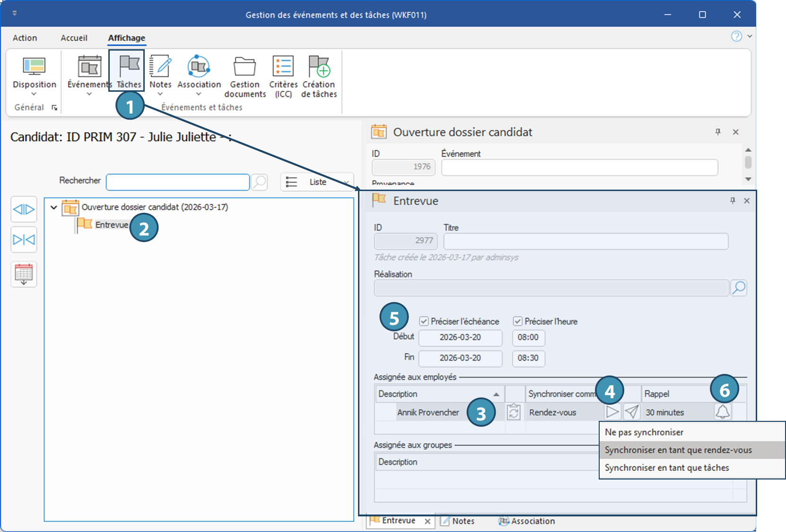786x532 pixels.
Task: Open Gestion documents in the ribbon
Action: (245, 67)
